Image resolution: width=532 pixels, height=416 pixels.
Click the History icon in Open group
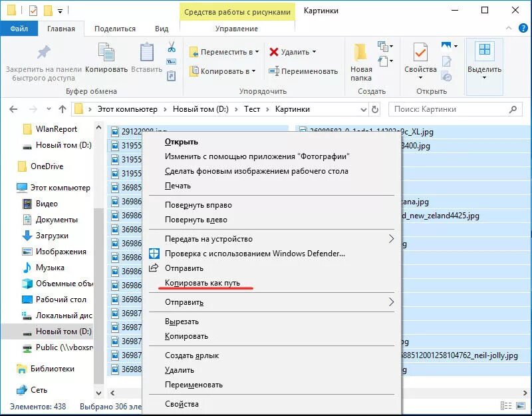pyautogui.click(x=447, y=77)
